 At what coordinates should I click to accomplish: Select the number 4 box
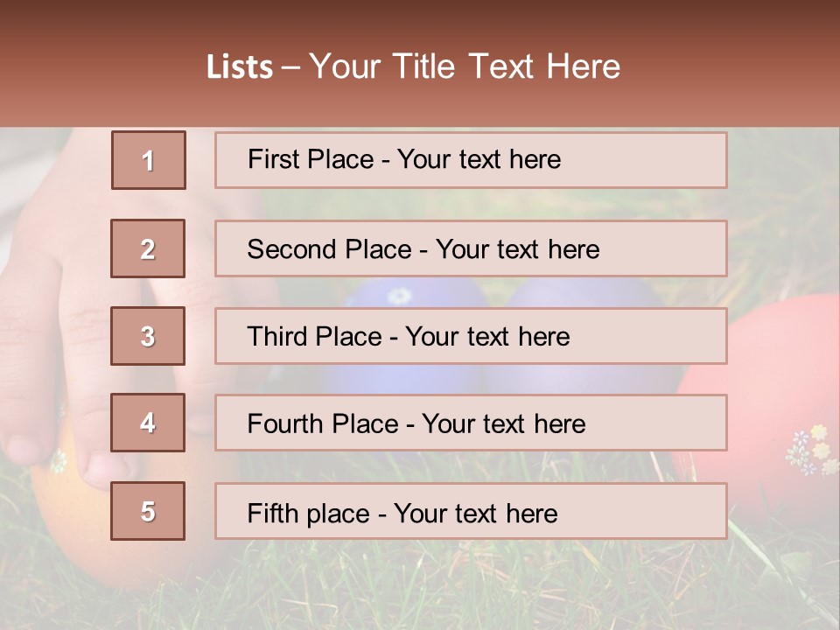[148, 423]
